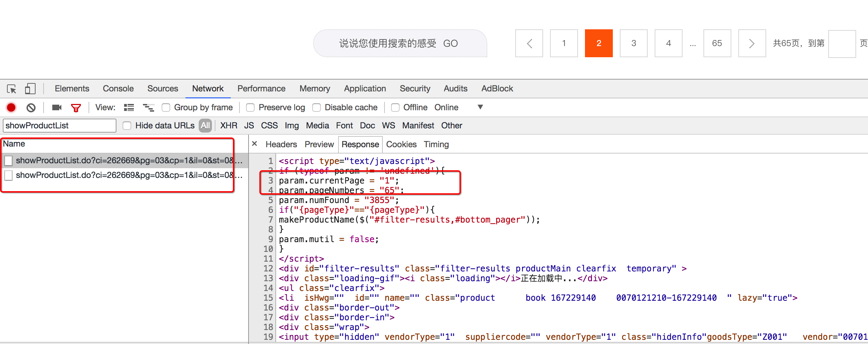868x344 pixels.
Task: Enable Group by frame checkbox
Action: pos(166,107)
